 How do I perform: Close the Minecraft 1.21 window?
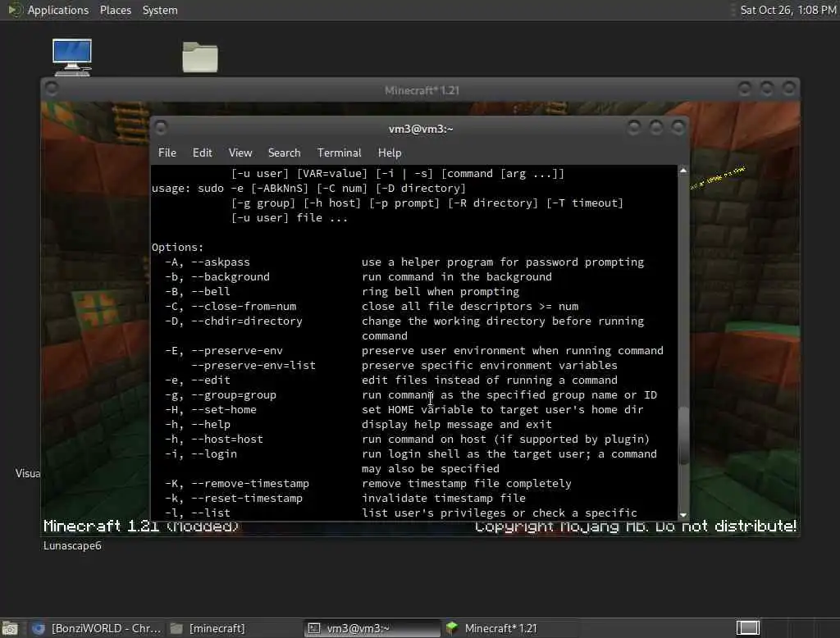(788, 88)
